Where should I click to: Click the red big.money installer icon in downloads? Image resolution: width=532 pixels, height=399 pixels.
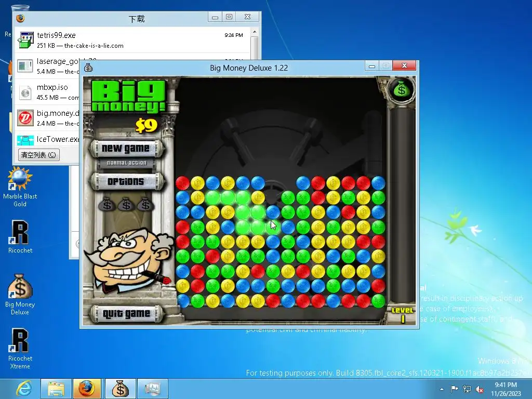pos(25,118)
